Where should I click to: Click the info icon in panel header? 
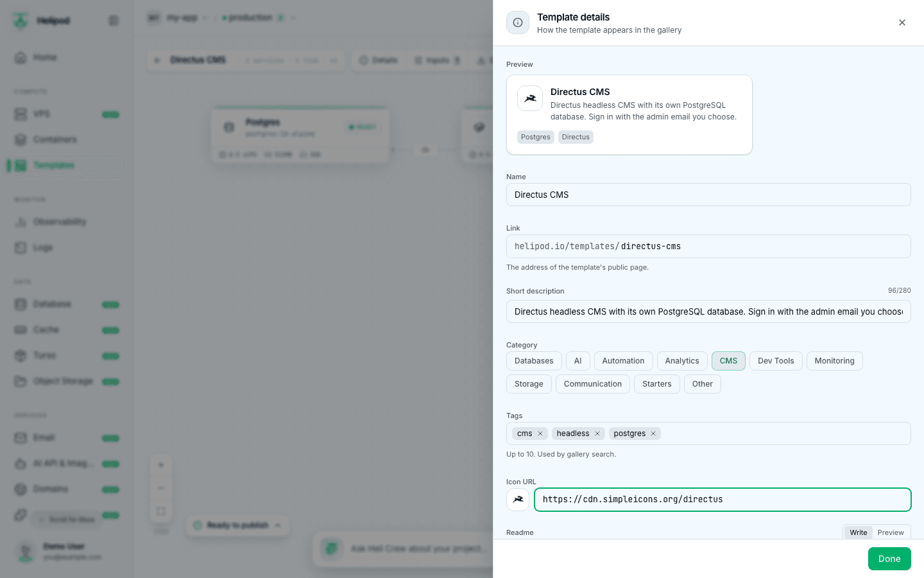point(518,22)
